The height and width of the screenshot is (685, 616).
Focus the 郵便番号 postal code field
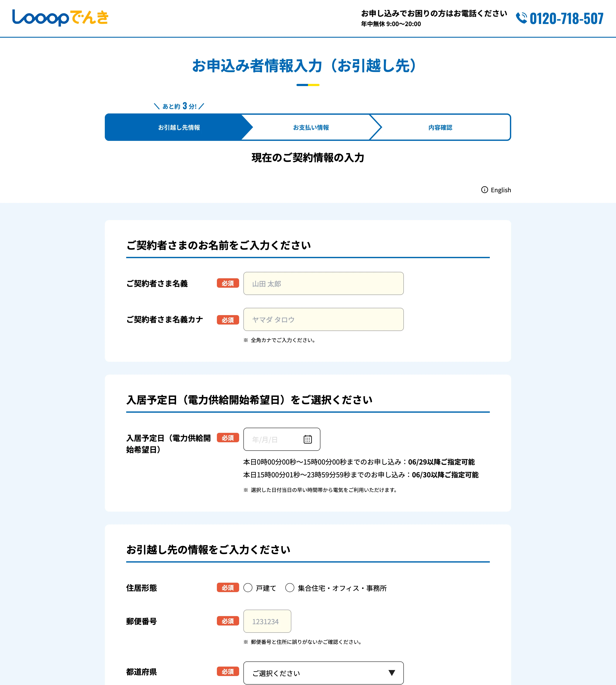click(267, 621)
